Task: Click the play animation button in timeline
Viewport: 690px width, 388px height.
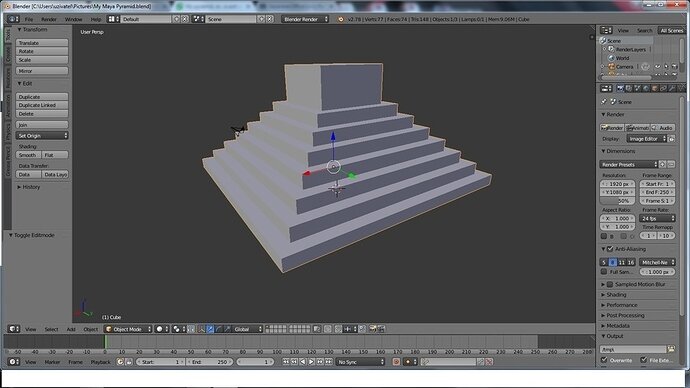Action: (x=312, y=362)
